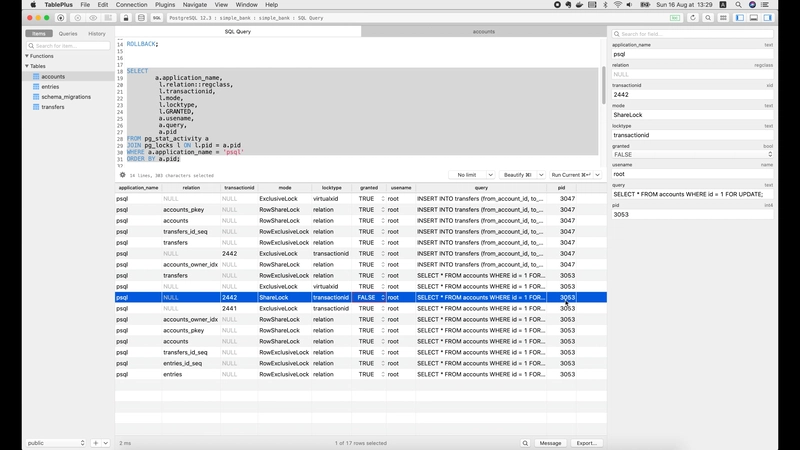Click the SQL query toolbar icon
Image resolution: width=800 pixels, height=450 pixels.
point(157,18)
